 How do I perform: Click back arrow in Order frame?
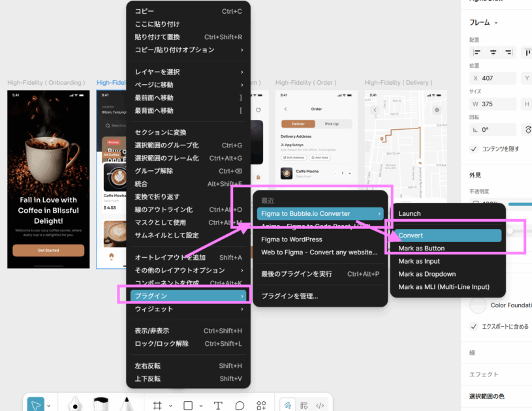point(285,109)
